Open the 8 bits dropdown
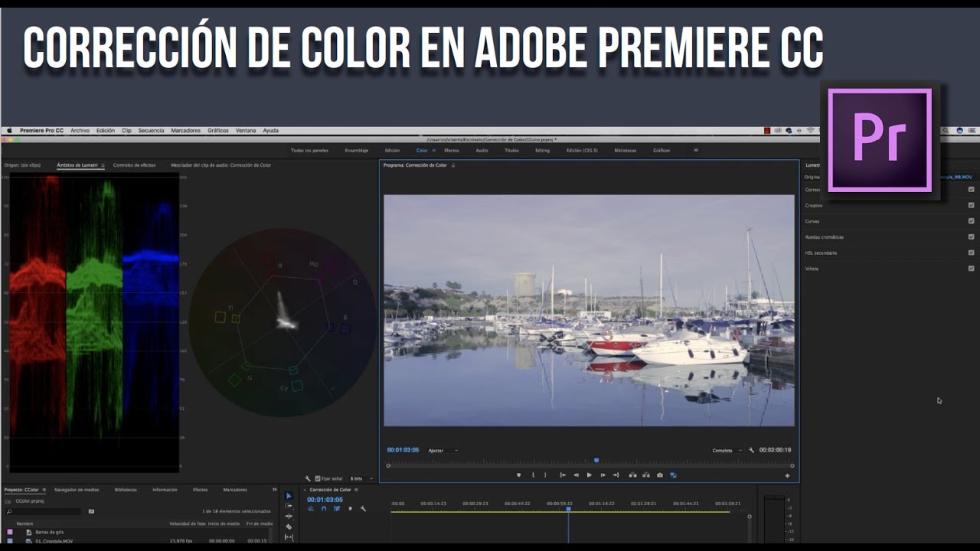 click(361, 478)
